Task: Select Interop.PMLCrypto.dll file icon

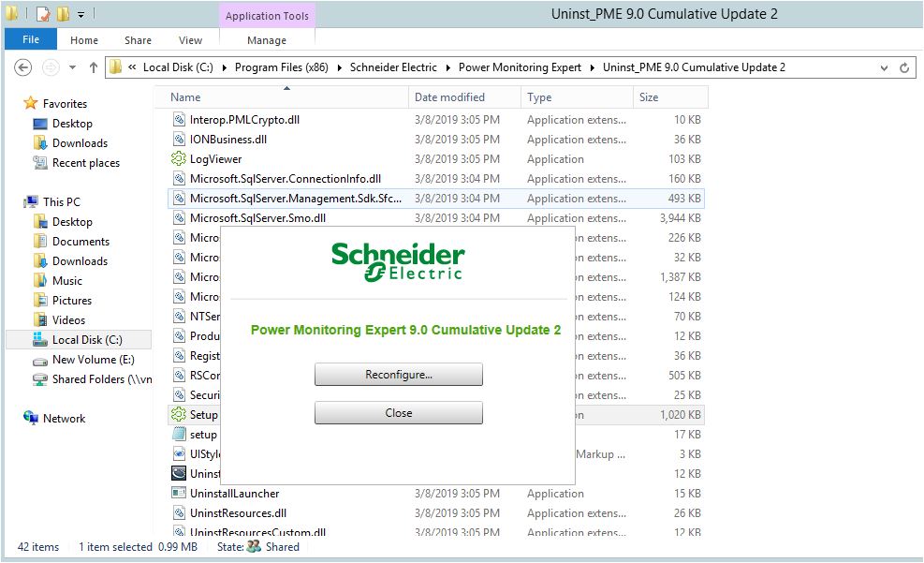Action: tap(179, 120)
